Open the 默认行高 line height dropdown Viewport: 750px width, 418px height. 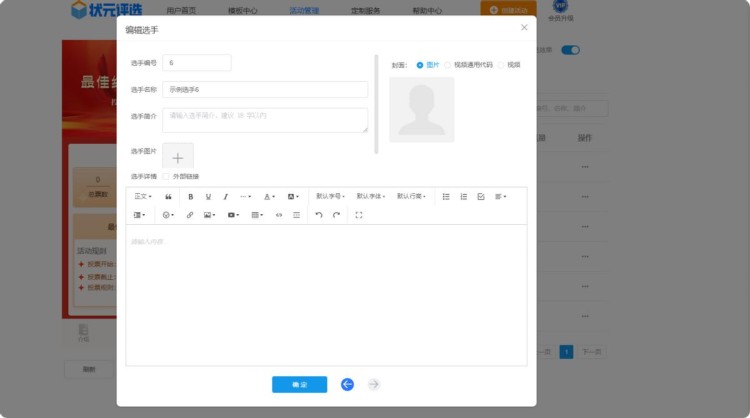tap(410, 197)
